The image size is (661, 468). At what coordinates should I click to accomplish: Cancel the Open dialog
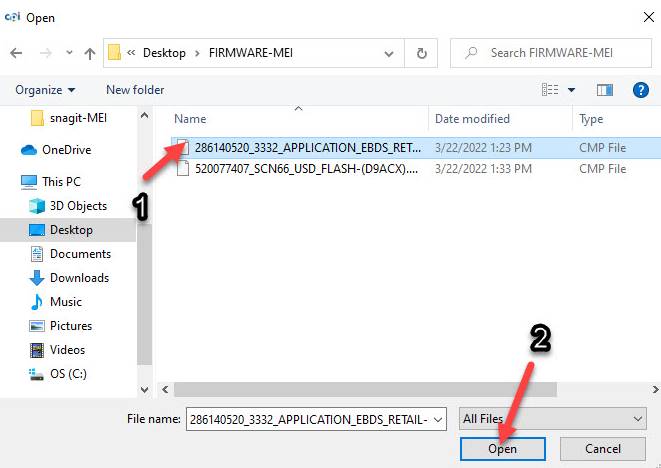[602, 449]
